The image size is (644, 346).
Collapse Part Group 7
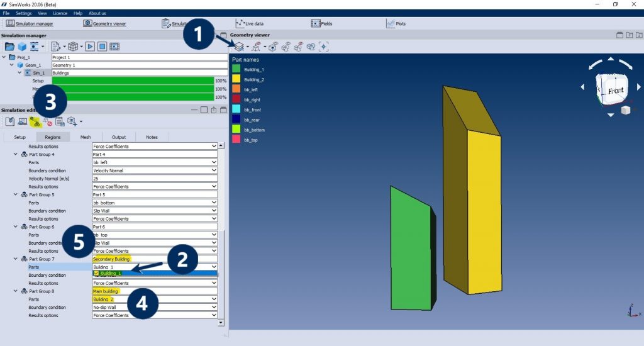point(16,259)
